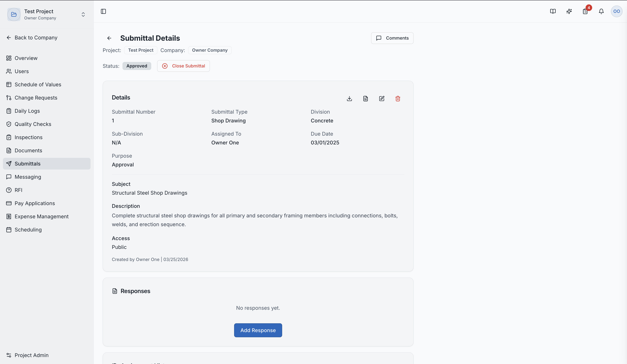Select Submittals in sidebar
The height and width of the screenshot is (364, 627).
click(x=47, y=163)
